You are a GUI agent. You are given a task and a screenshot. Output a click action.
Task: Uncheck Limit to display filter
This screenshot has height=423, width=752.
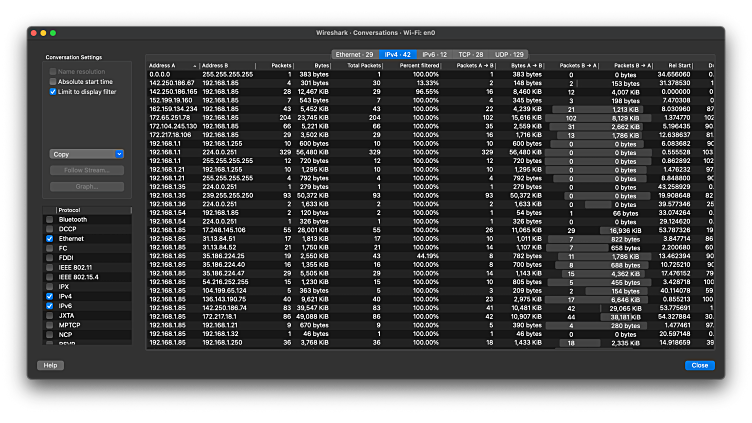pyautogui.click(x=53, y=91)
